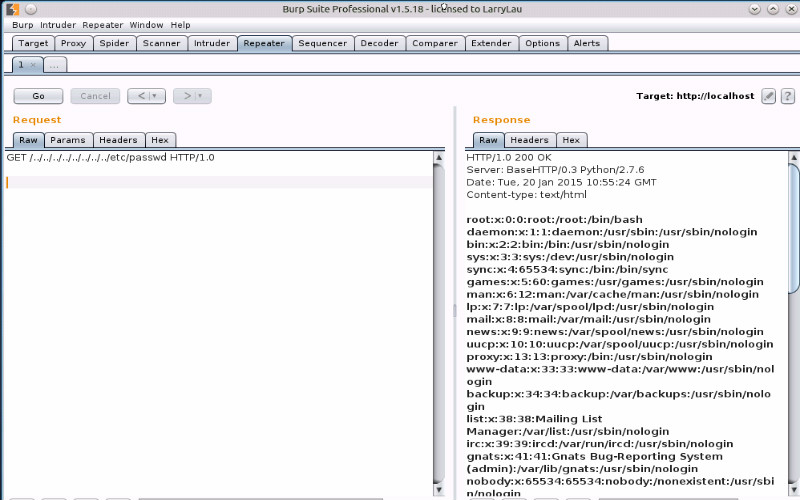This screenshot has height=500, width=800.
Task: Switch to the Options tab
Action: pos(542,43)
